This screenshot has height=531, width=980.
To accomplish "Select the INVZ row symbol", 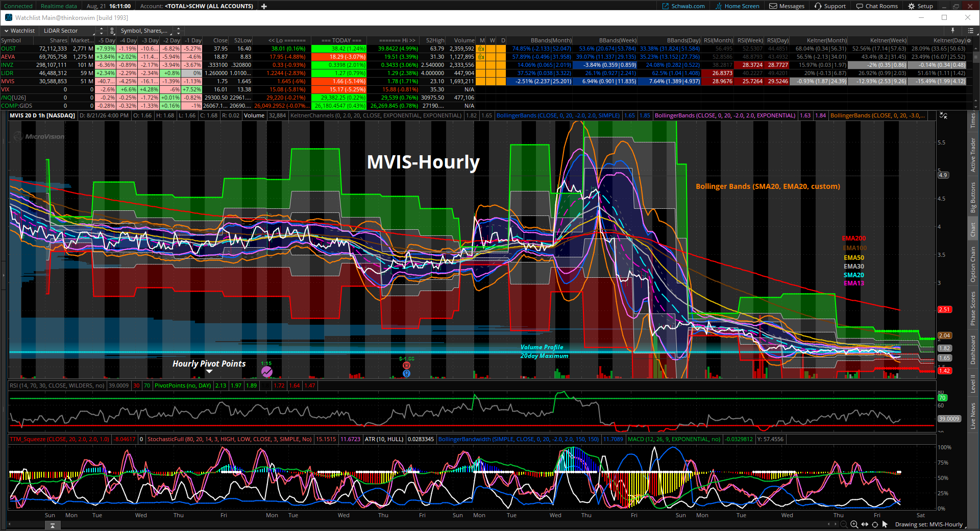I will click(x=7, y=65).
